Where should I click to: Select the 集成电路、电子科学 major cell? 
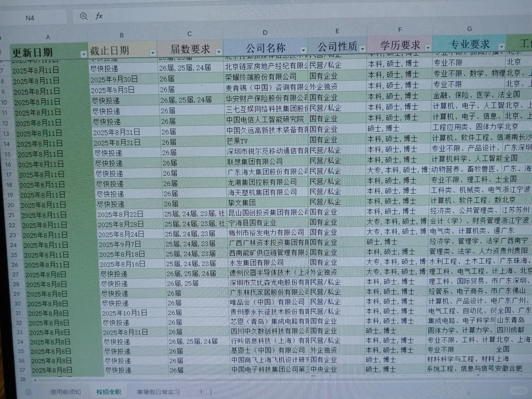pyautogui.click(x=462, y=320)
